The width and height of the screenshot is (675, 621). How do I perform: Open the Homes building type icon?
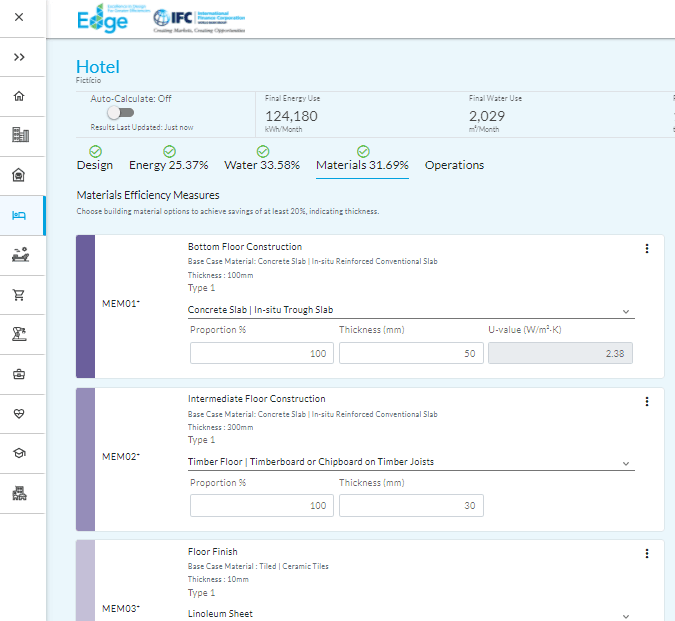(19, 96)
